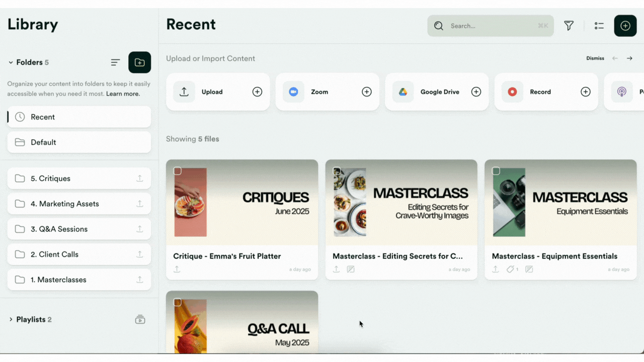The image size is (644, 362).
Task: Click the upload icon on 2. Client Calls folder
Action: 140,254
